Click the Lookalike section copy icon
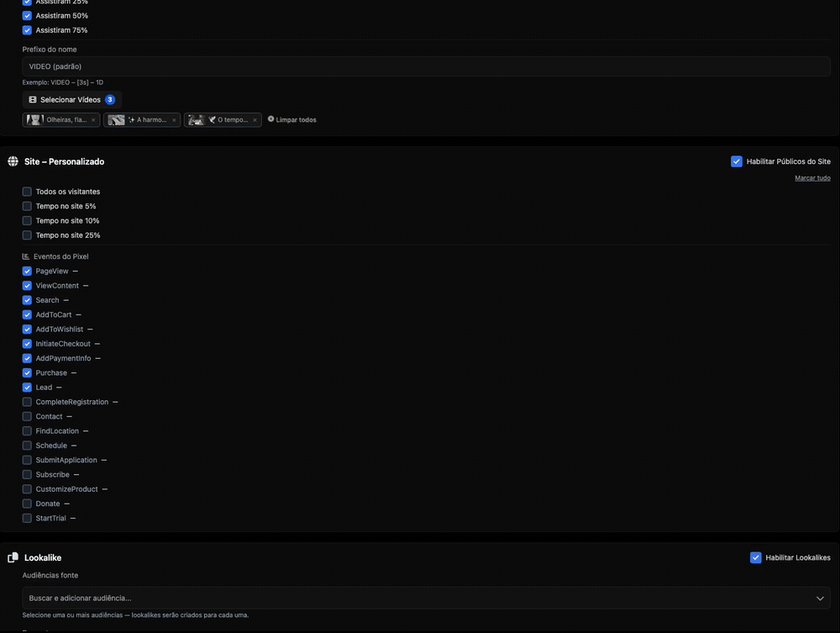Screen dimensions: 840x633 point(13,557)
